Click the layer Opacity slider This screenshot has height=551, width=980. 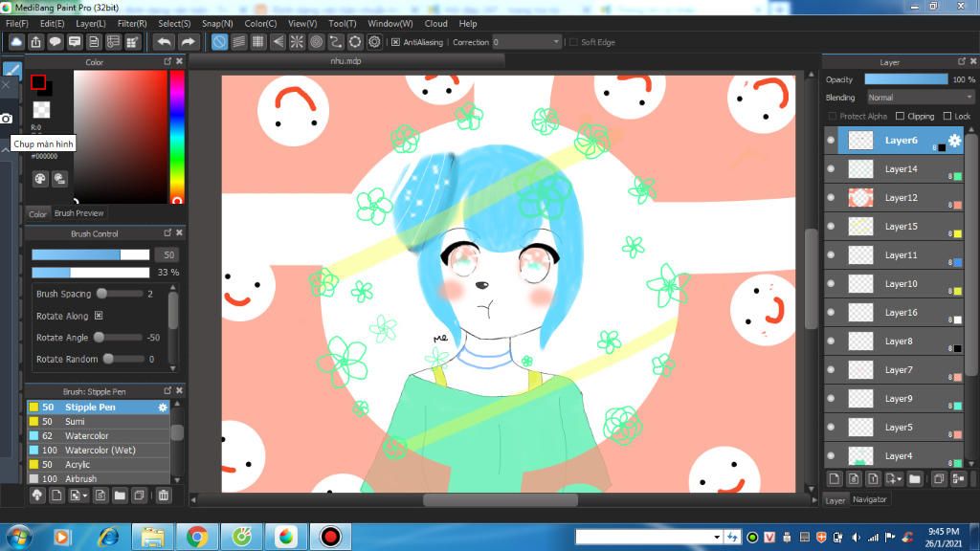(905, 79)
